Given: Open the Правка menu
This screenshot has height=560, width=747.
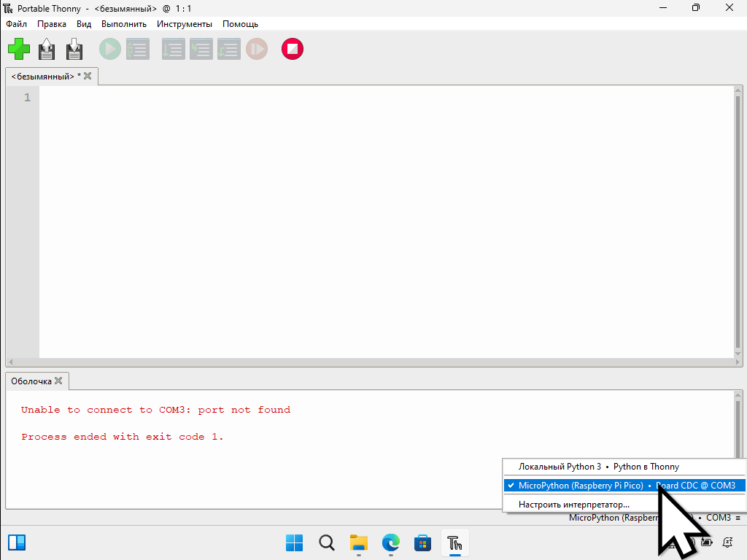Looking at the screenshot, I should (52, 24).
